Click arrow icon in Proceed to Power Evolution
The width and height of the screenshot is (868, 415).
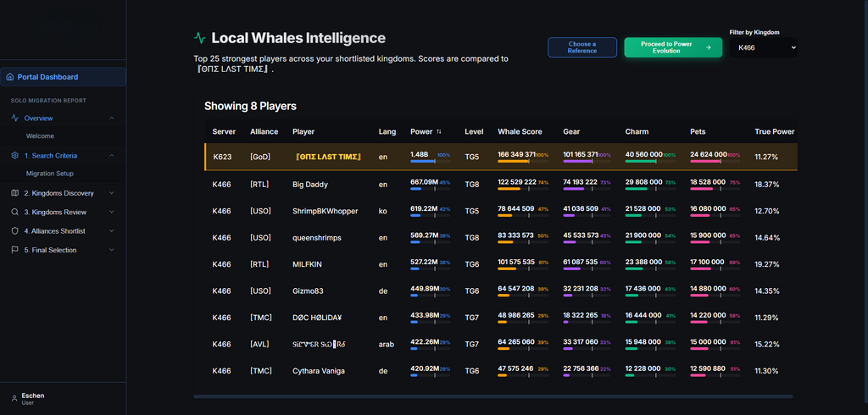tap(708, 47)
